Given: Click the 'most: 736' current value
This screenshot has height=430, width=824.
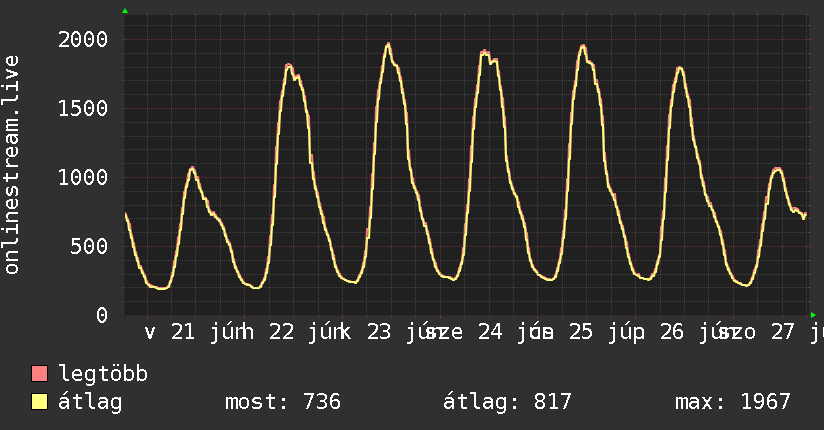Looking at the screenshot, I should [x=283, y=402].
